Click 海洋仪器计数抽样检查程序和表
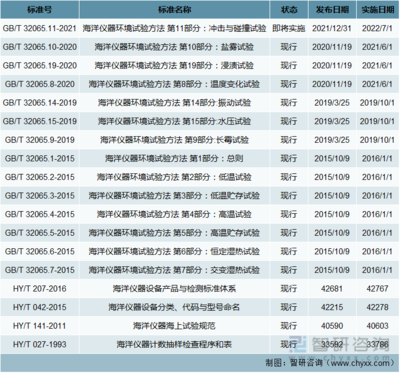 pyautogui.click(x=174, y=345)
